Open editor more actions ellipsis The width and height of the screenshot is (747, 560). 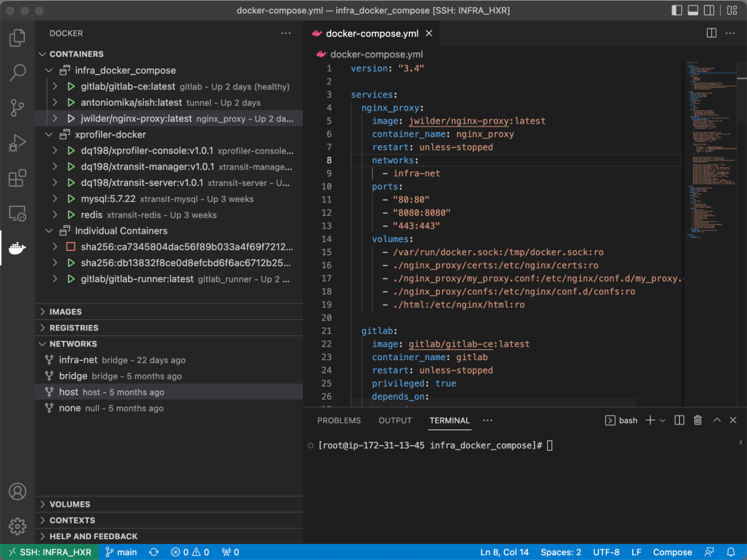click(x=730, y=33)
